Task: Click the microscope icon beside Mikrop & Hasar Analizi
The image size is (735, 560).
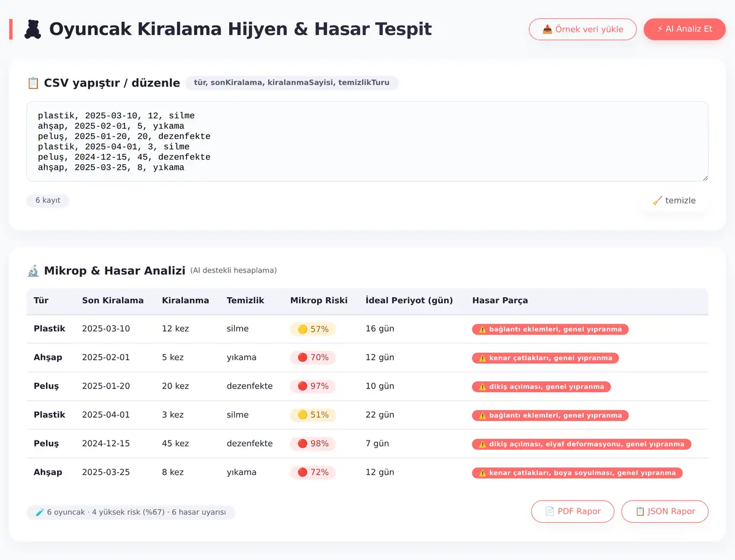Action: coord(33,270)
